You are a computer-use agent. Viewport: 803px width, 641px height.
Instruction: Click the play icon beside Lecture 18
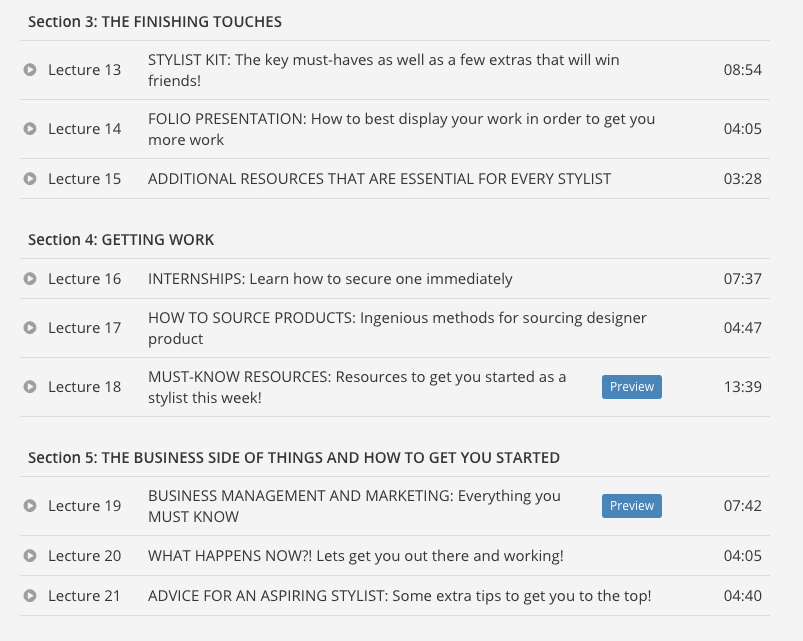(30, 387)
